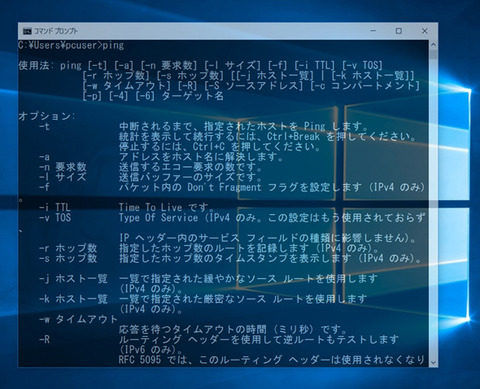The image size is (480, 389).
Task: Click the -w タイムアウト option label
Action: click(x=78, y=319)
